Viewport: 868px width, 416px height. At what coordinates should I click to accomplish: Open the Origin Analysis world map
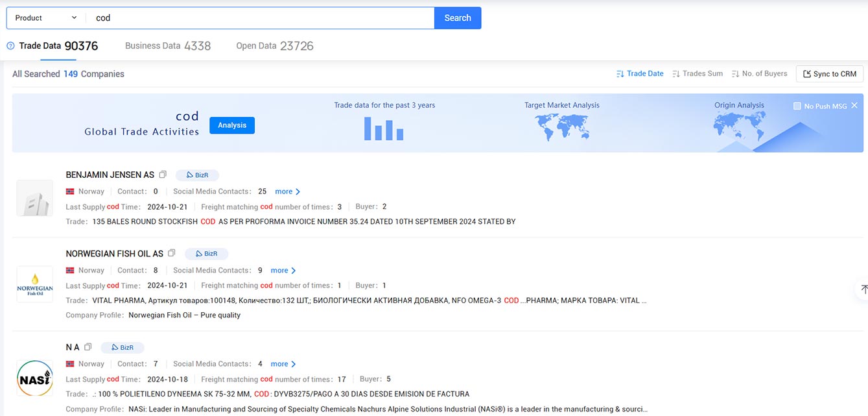pyautogui.click(x=739, y=127)
